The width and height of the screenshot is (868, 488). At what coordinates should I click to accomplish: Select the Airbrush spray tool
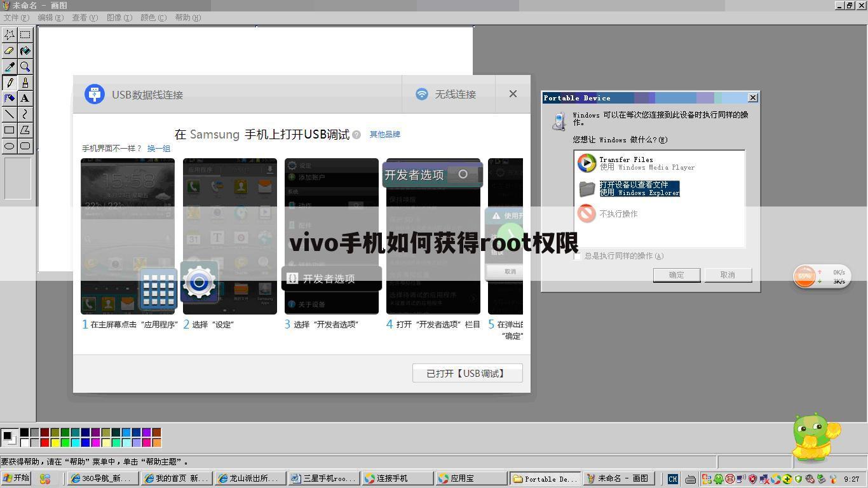(10, 98)
